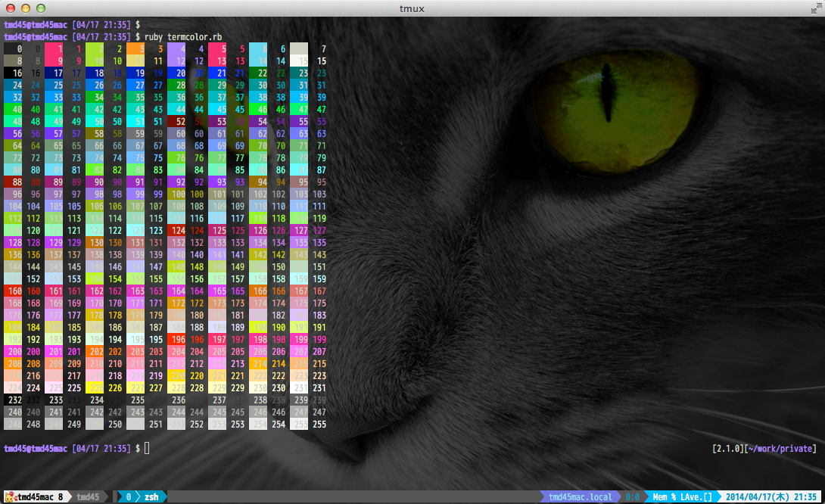Screen dimensions: 825x504
Task: Click the red background swatch numbered 160
Action: point(13,291)
